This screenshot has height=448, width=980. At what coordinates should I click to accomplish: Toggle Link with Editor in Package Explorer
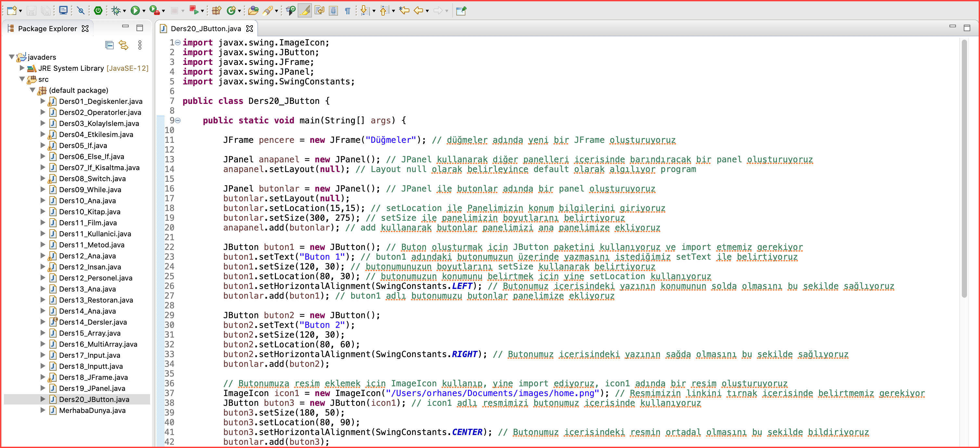point(124,45)
